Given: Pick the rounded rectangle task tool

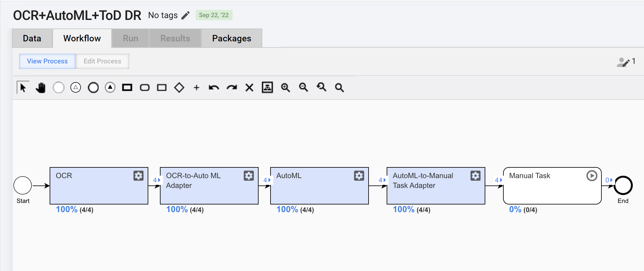Looking at the screenshot, I should pos(145,88).
